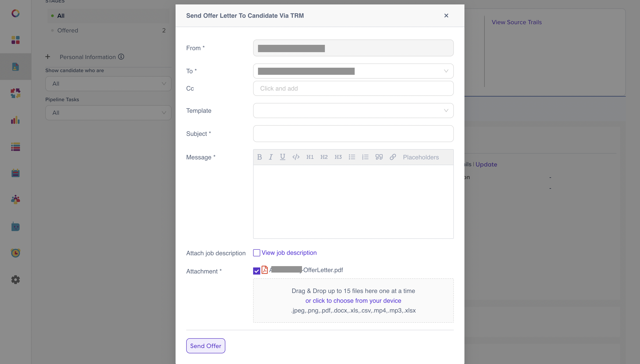Click the From email field
This screenshot has width=640, height=364.
tap(353, 48)
